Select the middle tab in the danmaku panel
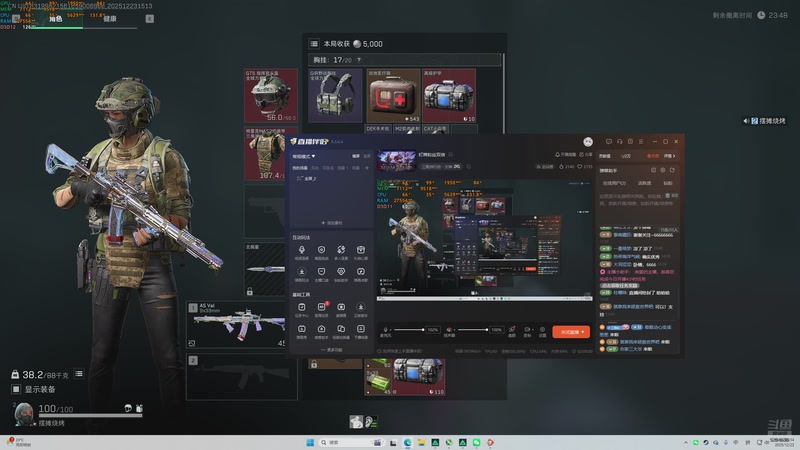800x450 pixels. [x=644, y=183]
